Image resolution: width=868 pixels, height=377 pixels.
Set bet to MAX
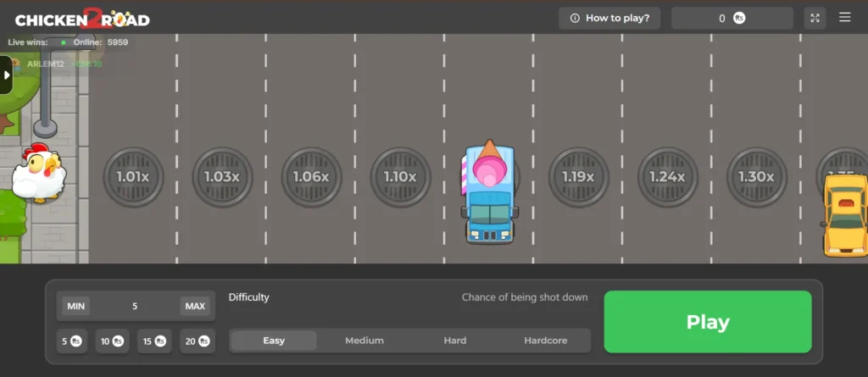click(x=195, y=306)
